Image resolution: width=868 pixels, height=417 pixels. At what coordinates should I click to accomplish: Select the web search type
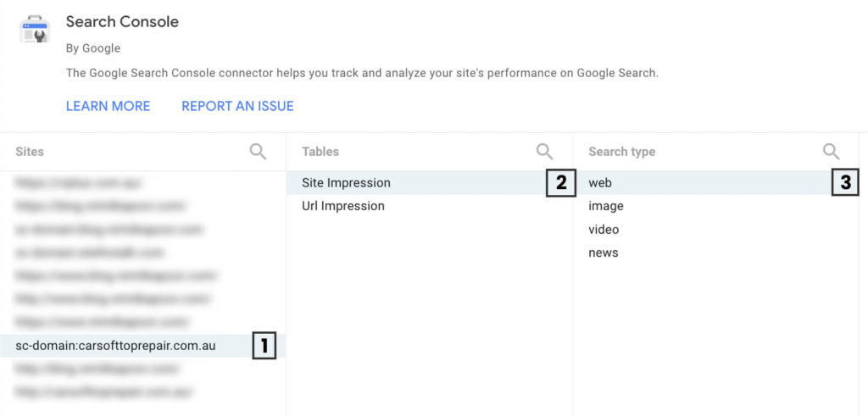coord(715,183)
